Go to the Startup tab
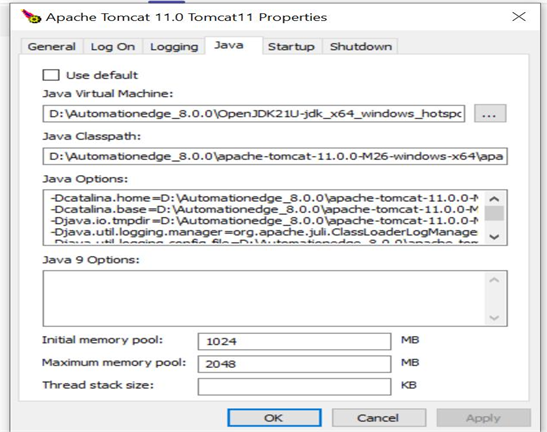Image resolution: width=547 pixels, height=432 pixels. 291,46
